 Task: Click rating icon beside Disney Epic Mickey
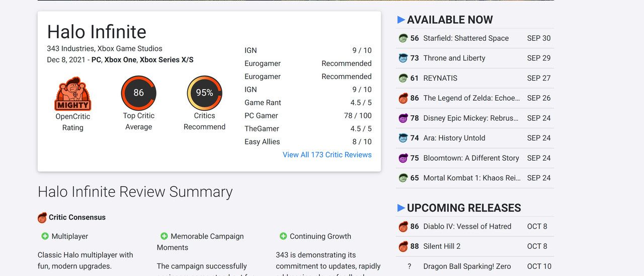tap(403, 118)
